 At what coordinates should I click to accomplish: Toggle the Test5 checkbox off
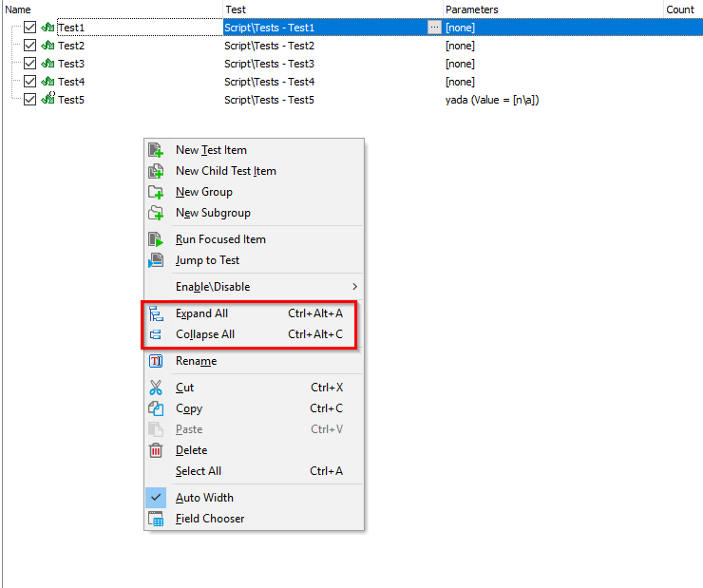tap(29, 100)
